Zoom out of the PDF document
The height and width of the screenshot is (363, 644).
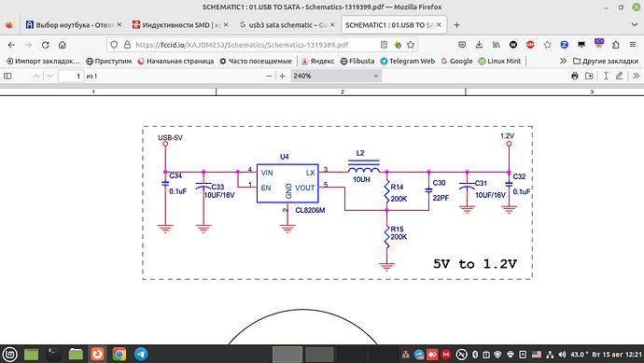click(269, 76)
